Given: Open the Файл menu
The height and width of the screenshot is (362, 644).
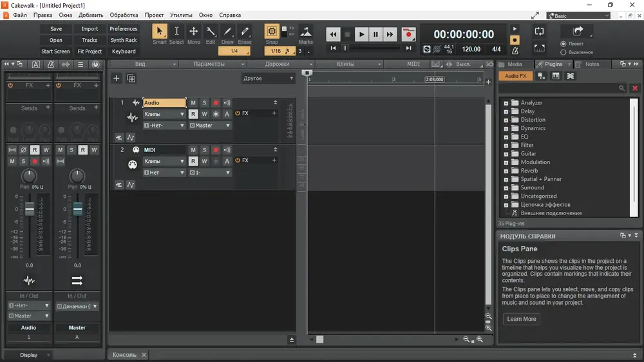Looking at the screenshot, I should click(20, 15).
